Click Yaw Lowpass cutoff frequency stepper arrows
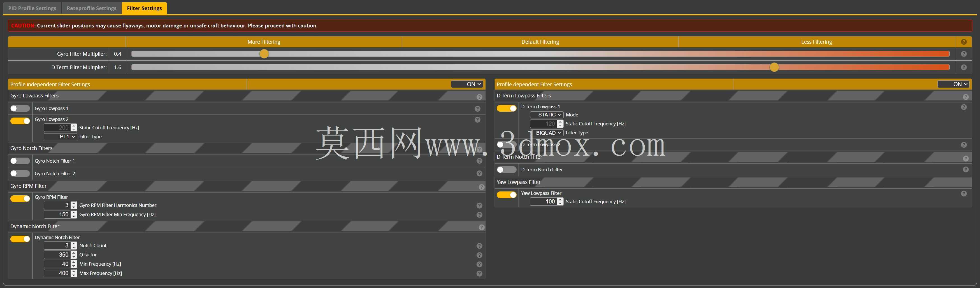Viewport: 980px width, 288px height. click(x=560, y=201)
